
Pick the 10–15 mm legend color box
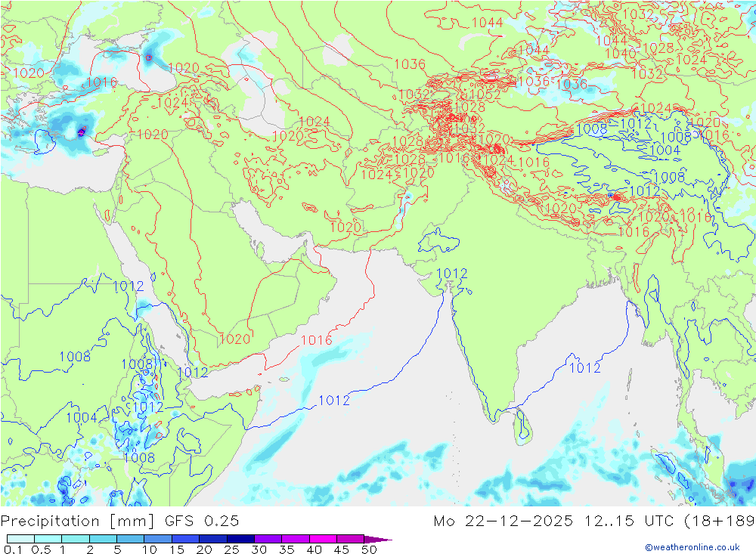pyautogui.click(x=158, y=539)
